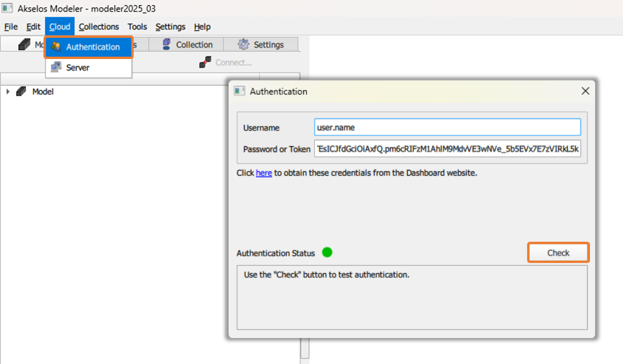The height and width of the screenshot is (364, 623).
Task: Close the Authentication dialog
Action: [585, 91]
